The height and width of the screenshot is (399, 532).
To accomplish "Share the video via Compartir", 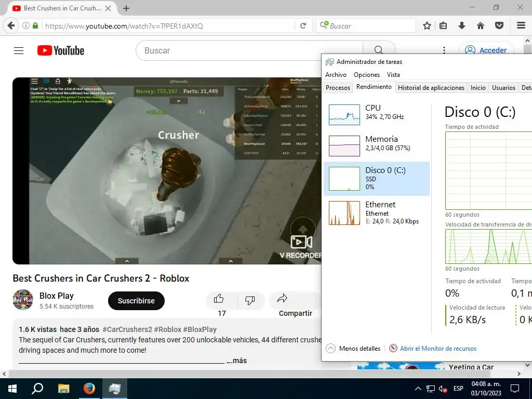I will pos(295,304).
